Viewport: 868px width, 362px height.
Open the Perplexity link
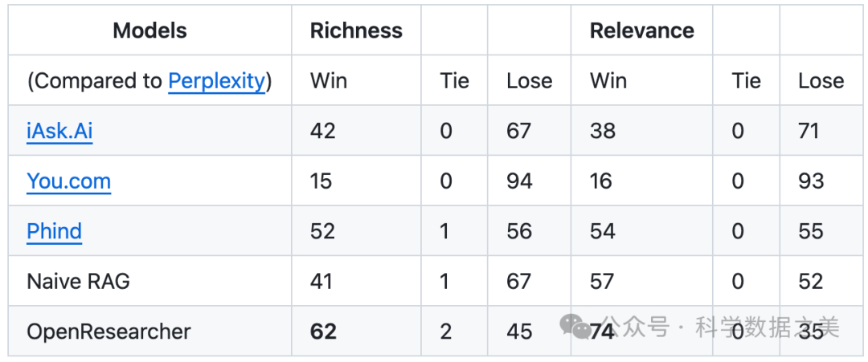216,80
